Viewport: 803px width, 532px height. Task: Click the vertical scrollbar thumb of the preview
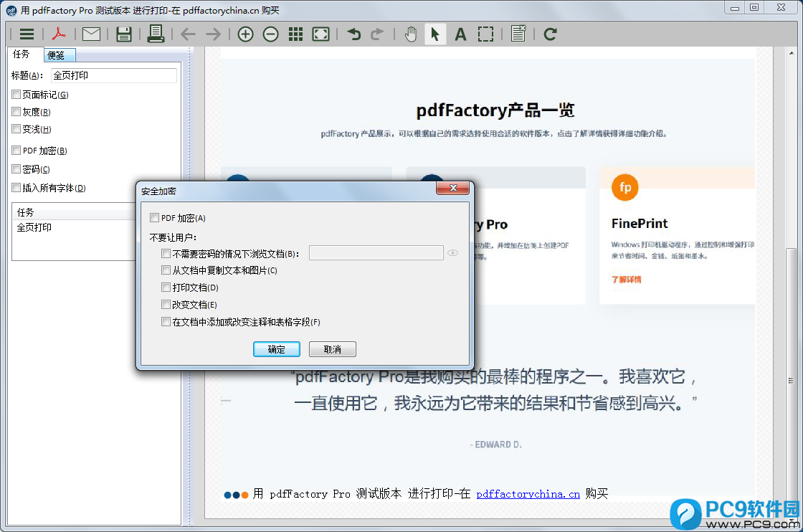pyautogui.click(x=792, y=381)
